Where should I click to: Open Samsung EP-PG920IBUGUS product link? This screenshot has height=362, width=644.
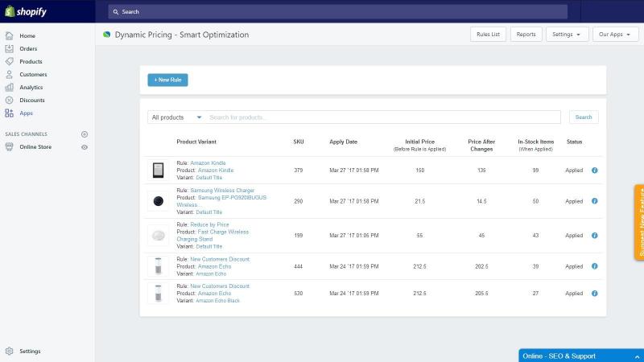222,201
